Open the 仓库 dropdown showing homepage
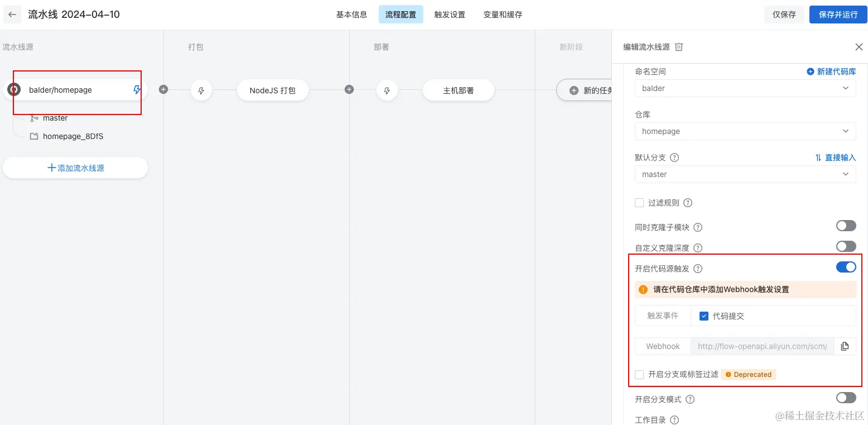Screen dimensions: 868x425 pos(745,131)
